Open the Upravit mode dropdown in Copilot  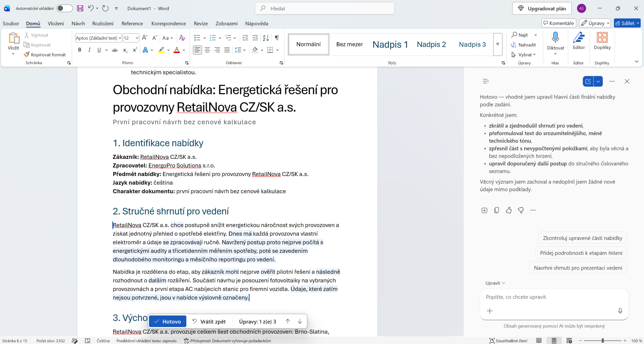click(495, 283)
